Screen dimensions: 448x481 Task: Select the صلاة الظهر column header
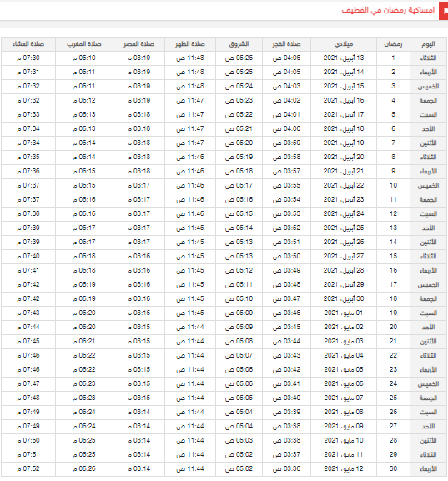coord(190,44)
